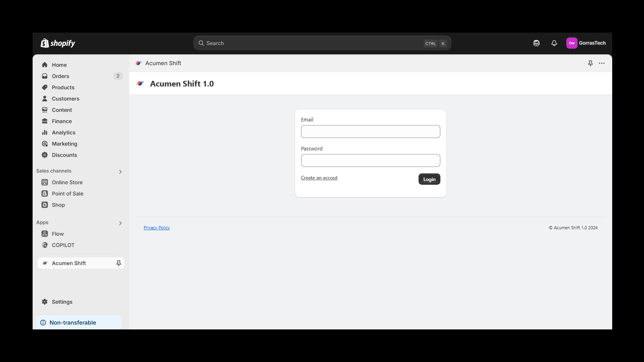Expand the Apps section chevron
The width and height of the screenshot is (644, 362).
pos(120,223)
